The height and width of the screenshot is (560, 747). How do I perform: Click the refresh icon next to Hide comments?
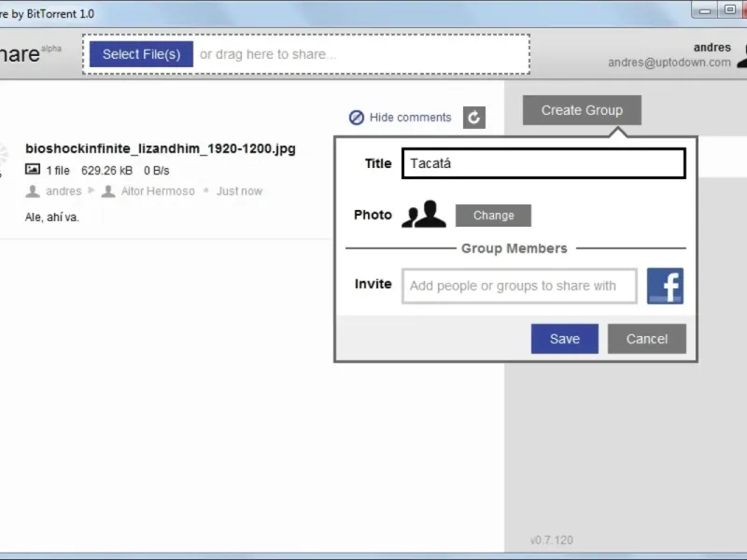pyautogui.click(x=474, y=118)
